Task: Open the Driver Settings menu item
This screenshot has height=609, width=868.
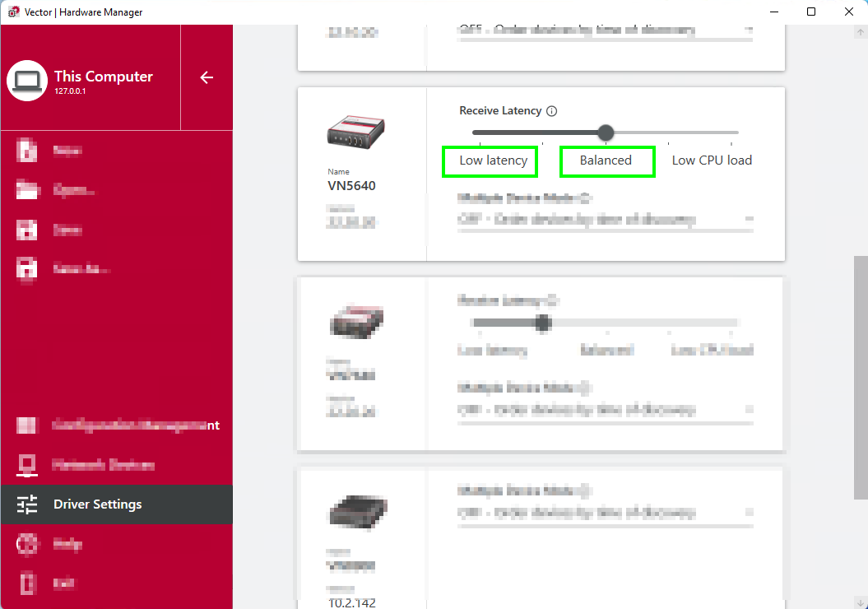Action: coord(97,504)
